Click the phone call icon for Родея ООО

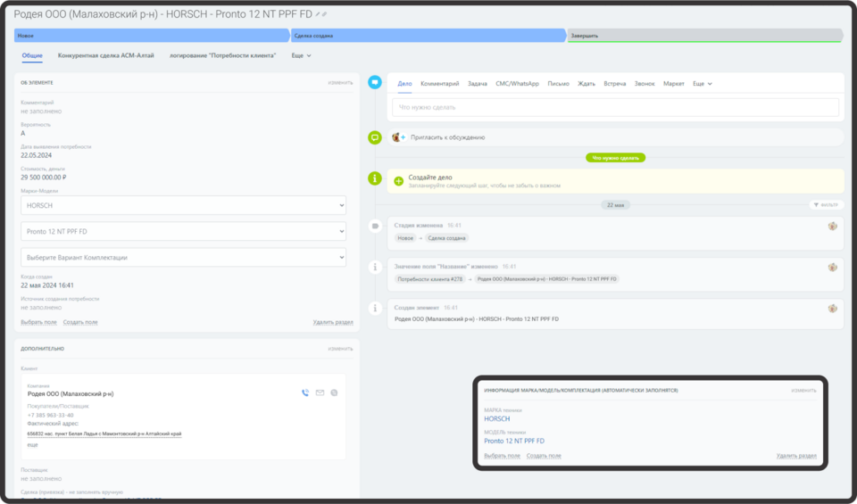click(305, 392)
